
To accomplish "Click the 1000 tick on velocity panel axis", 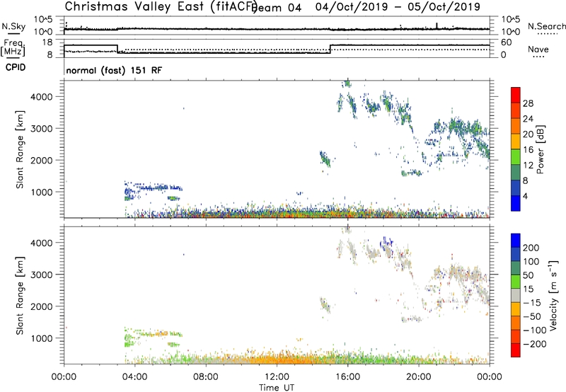I will (x=41, y=338).
